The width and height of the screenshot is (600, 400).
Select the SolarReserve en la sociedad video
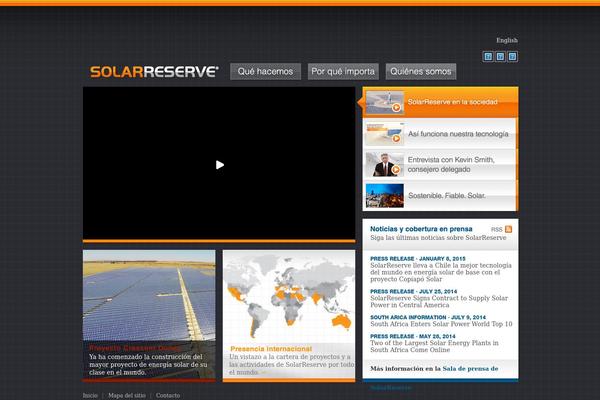point(440,102)
